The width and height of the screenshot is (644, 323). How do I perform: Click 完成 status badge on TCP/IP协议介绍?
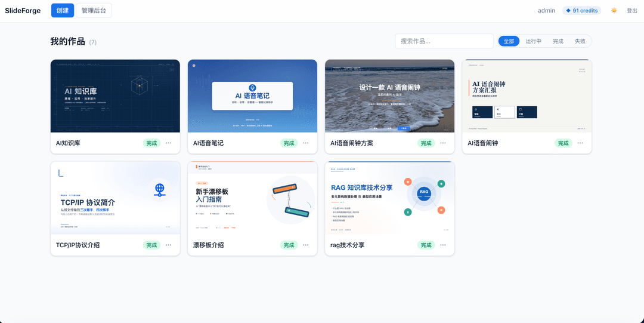click(x=151, y=245)
